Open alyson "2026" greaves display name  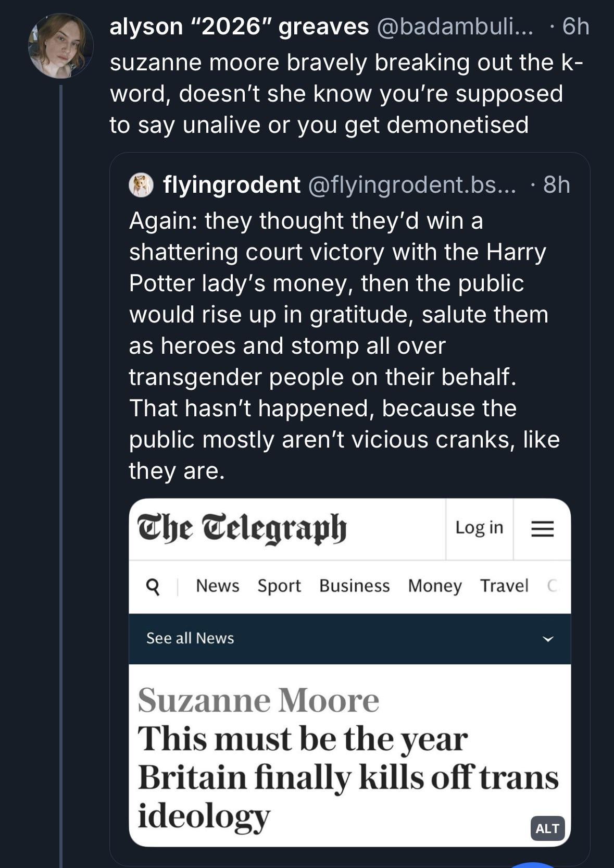[239, 27]
